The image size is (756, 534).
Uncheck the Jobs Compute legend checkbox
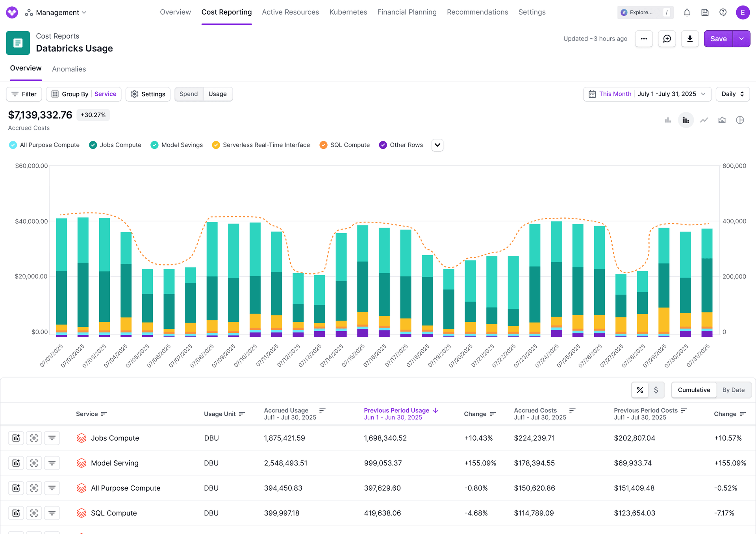click(x=93, y=145)
